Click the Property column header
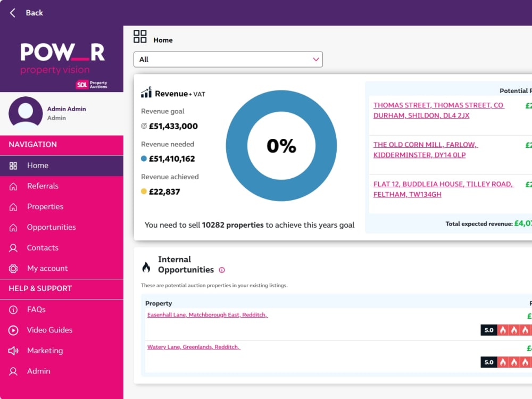 click(159, 303)
